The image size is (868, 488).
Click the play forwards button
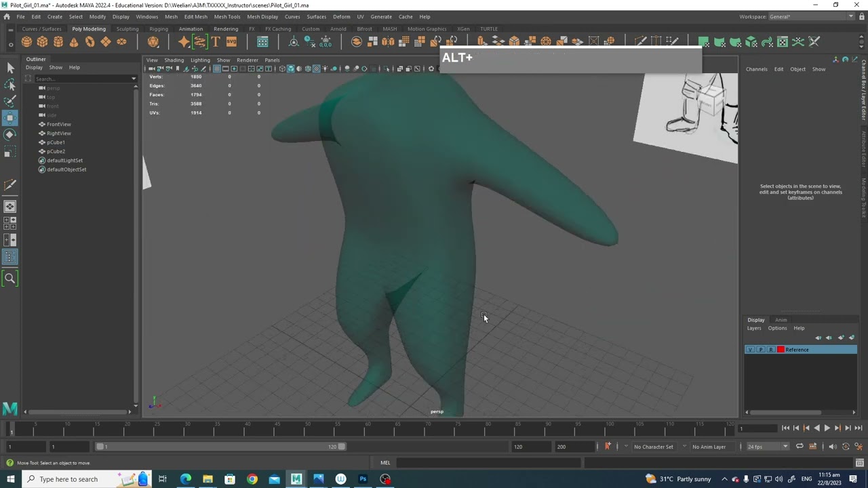click(x=827, y=428)
